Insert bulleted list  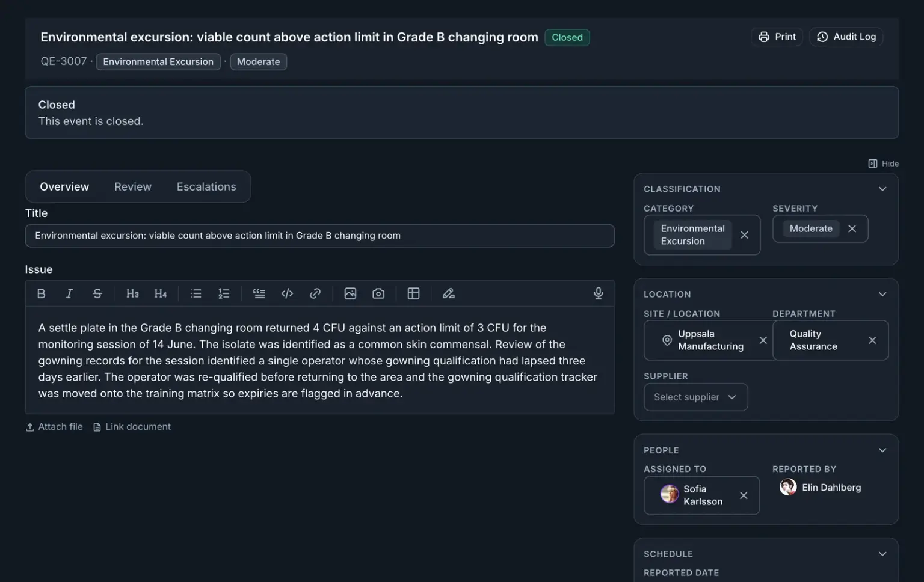pos(196,293)
